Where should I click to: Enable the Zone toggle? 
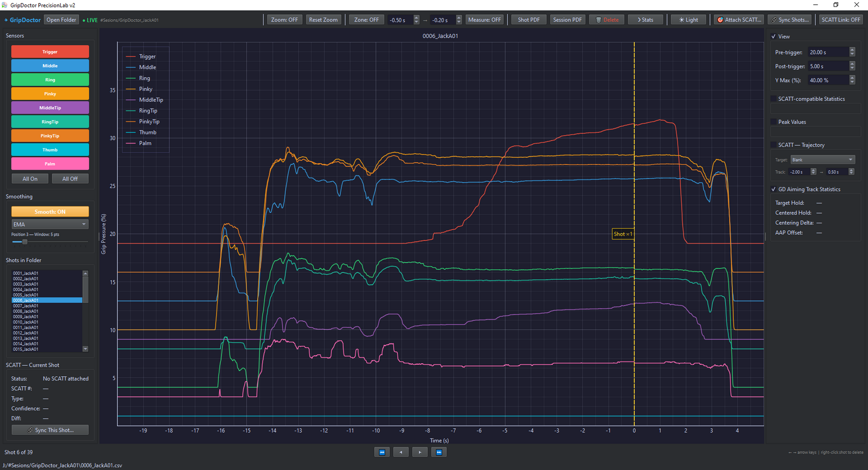click(367, 20)
